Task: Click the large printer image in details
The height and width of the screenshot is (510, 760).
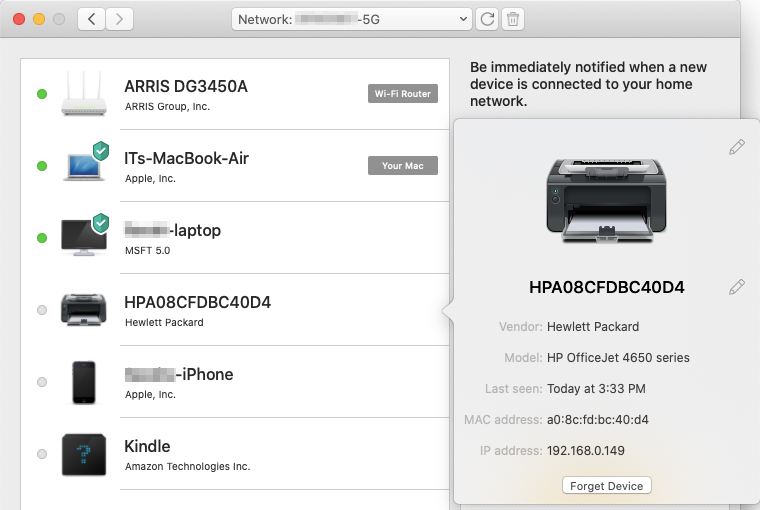Action: (606, 201)
